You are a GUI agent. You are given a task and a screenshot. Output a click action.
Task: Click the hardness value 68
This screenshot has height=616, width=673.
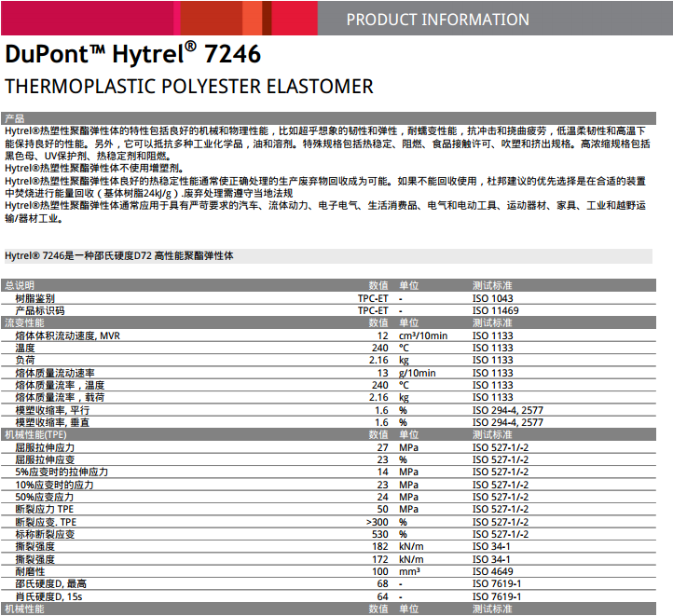(x=383, y=583)
